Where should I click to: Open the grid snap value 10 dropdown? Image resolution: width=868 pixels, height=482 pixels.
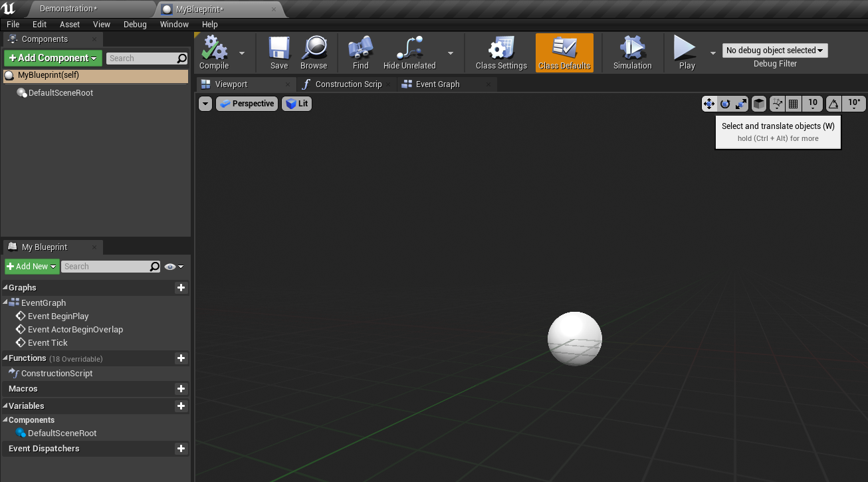tap(812, 104)
